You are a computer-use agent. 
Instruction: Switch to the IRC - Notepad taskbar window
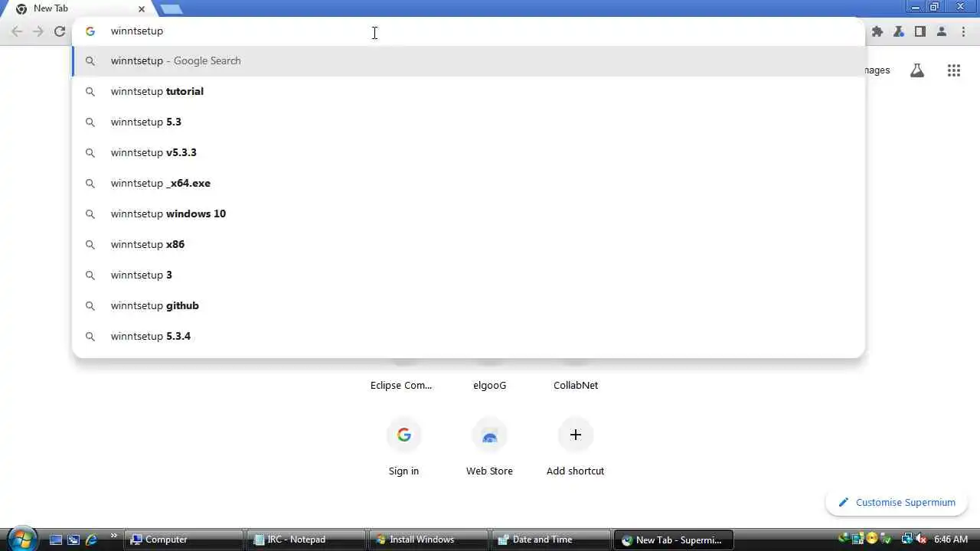tap(306, 540)
